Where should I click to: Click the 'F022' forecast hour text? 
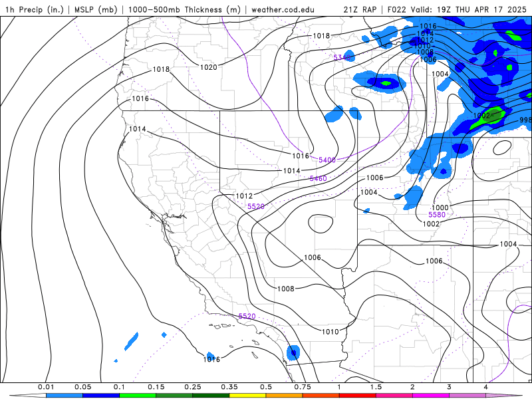coord(396,9)
